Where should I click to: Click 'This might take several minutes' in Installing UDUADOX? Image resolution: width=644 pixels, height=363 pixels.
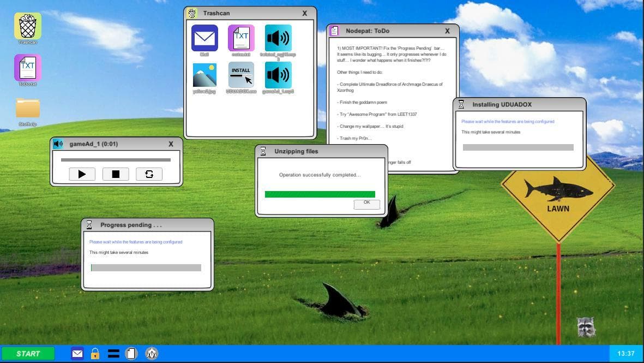coord(491,133)
